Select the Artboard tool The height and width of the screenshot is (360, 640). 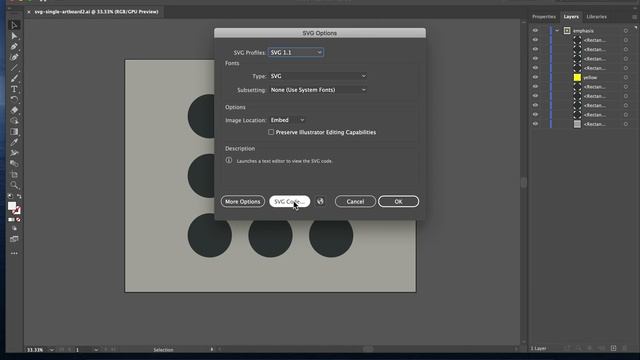[14, 175]
